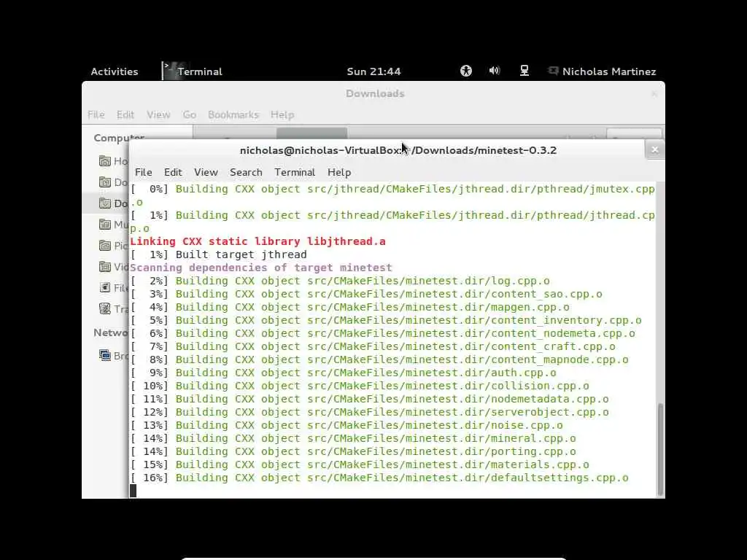The width and height of the screenshot is (747, 560).
Task: Click the serverobject.cpp.o build line
Action: [x=370, y=412]
